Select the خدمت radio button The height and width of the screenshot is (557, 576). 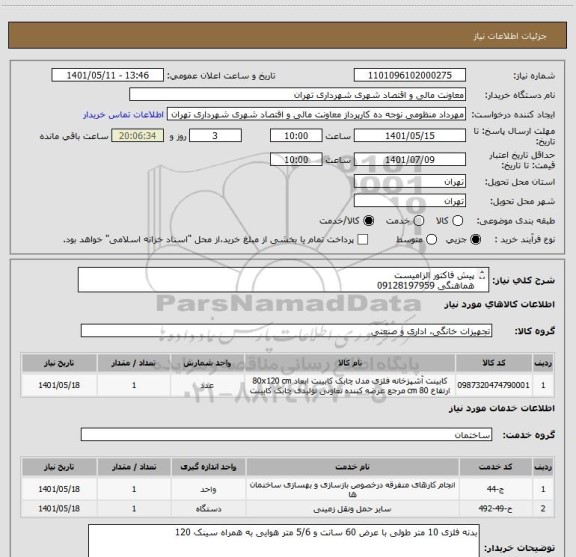(x=419, y=221)
